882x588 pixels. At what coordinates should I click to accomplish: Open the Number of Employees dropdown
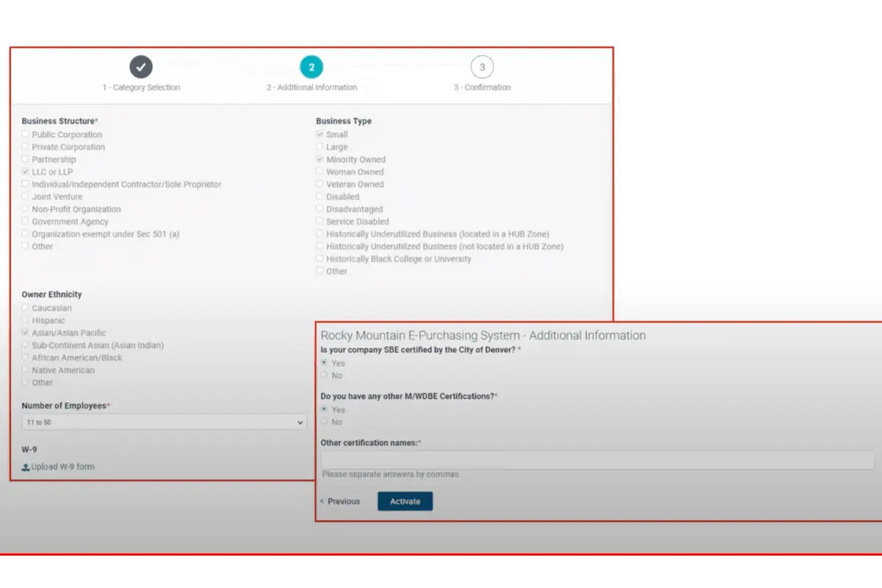pos(164,423)
